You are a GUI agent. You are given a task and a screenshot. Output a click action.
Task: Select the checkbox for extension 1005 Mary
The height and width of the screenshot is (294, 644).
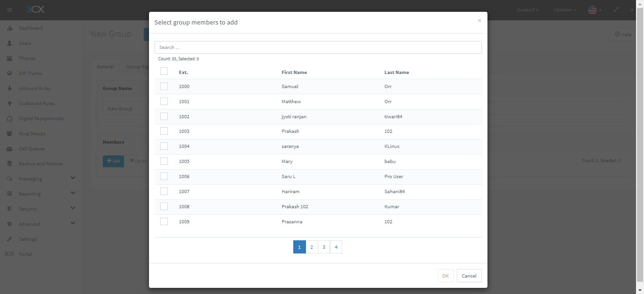(164, 161)
